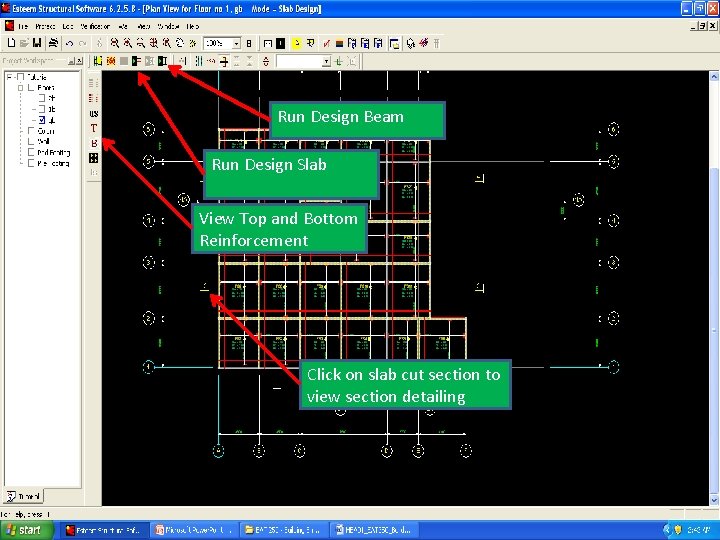The image size is (720, 540).
Task: Create a new file with the blank page icon
Action: (x=11, y=43)
